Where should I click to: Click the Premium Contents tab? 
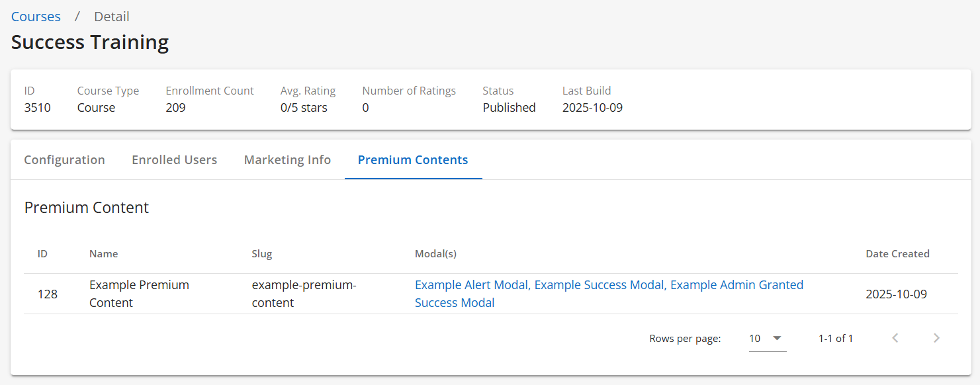click(x=413, y=159)
